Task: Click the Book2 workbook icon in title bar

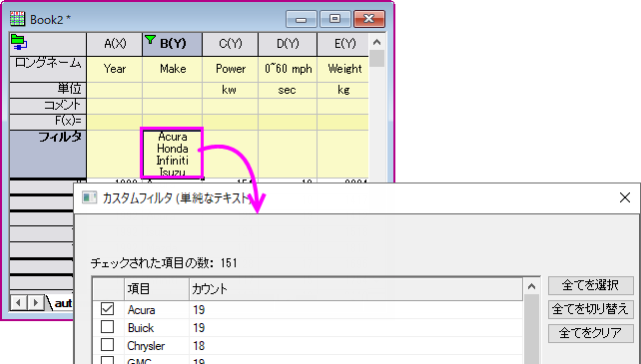Action: [x=18, y=19]
